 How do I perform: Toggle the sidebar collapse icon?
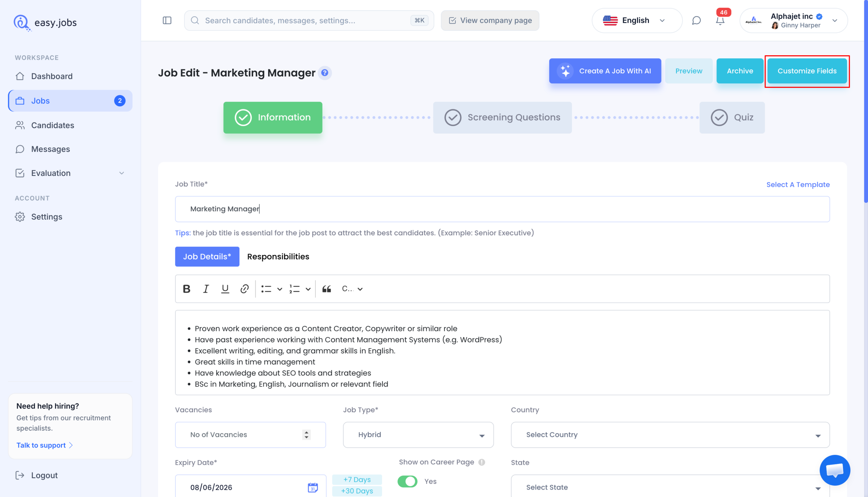[167, 20]
